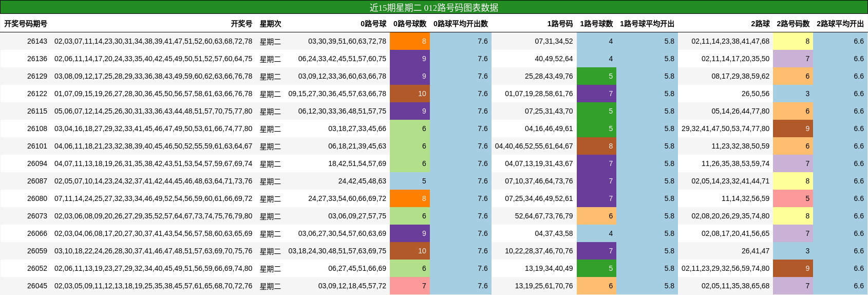Click the 开奖号码期号 column header

pyautogui.click(x=26, y=24)
